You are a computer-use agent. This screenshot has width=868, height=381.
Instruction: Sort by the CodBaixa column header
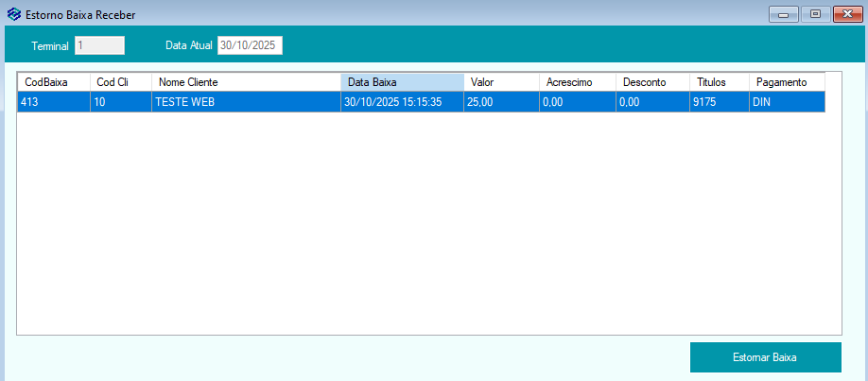click(x=54, y=82)
